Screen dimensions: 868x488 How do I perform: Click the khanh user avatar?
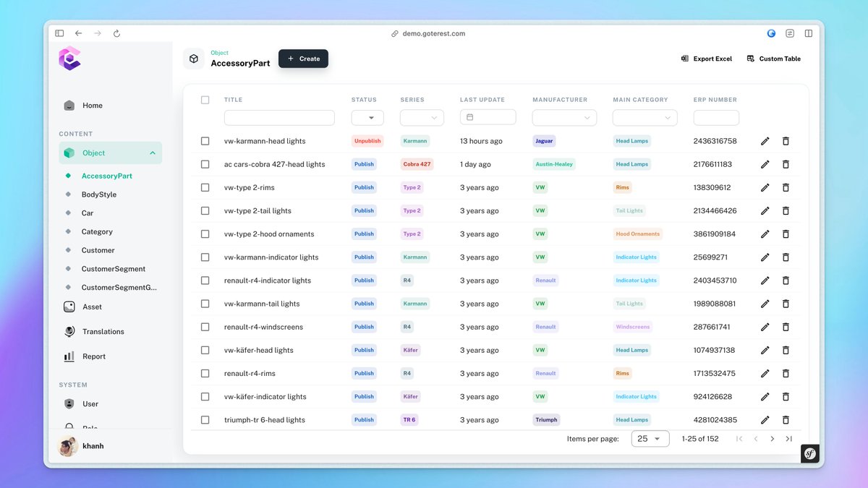[x=67, y=446]
